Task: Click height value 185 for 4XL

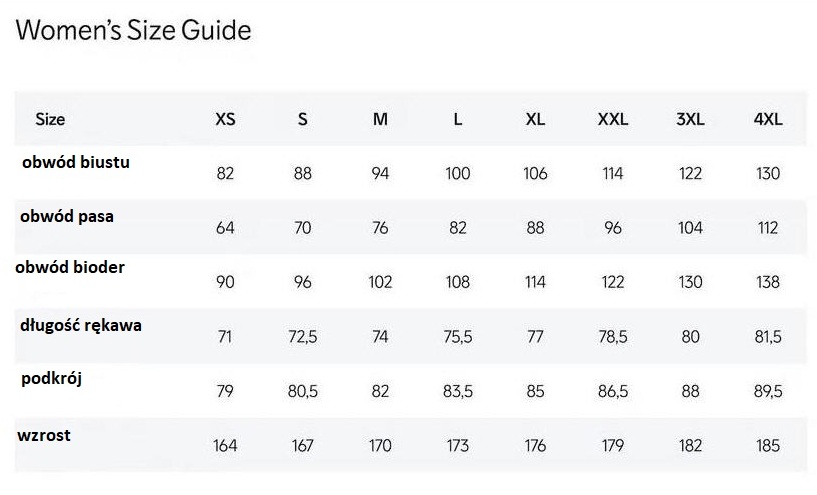Action: 768,445
